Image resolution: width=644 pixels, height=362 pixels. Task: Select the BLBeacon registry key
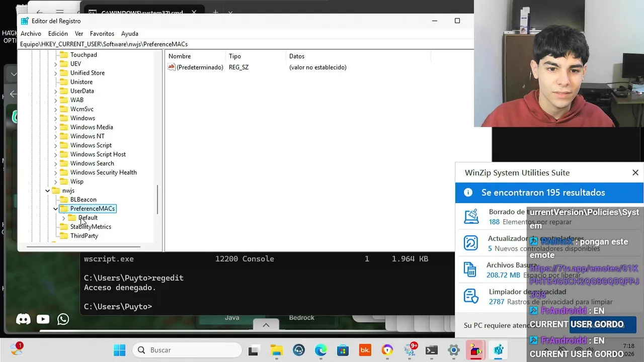pyautogui.click(x=84, y=200)
